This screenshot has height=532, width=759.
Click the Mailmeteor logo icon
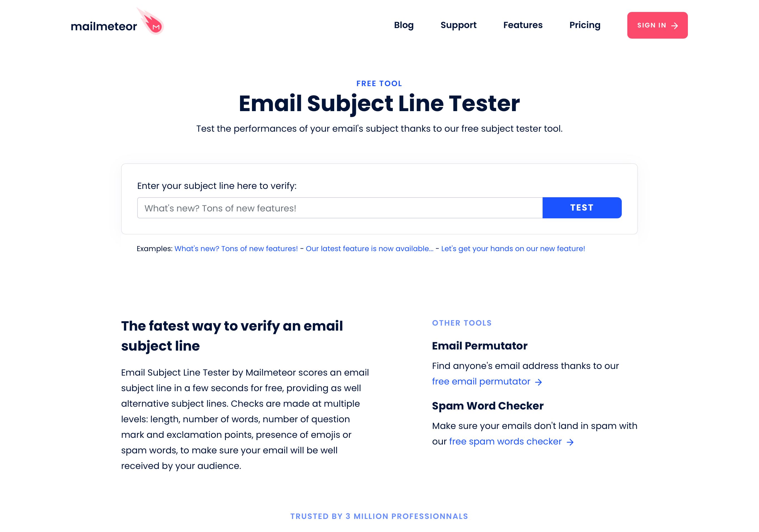click(x=153, y=25)
